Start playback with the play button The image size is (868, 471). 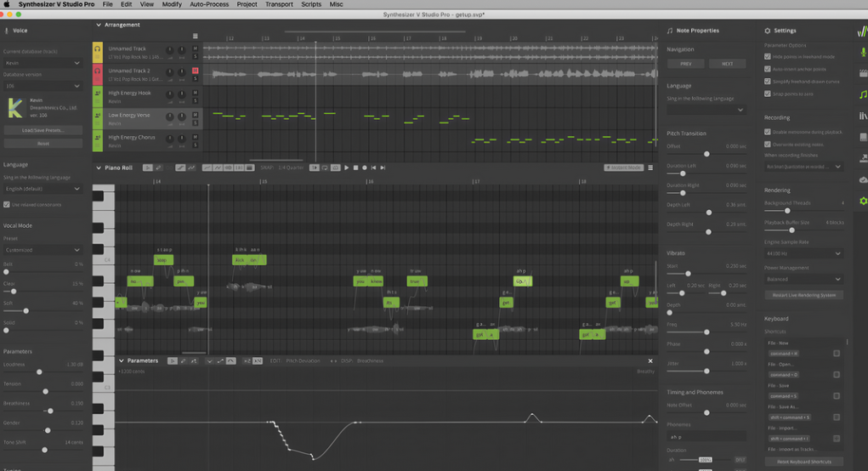point(347,167)
